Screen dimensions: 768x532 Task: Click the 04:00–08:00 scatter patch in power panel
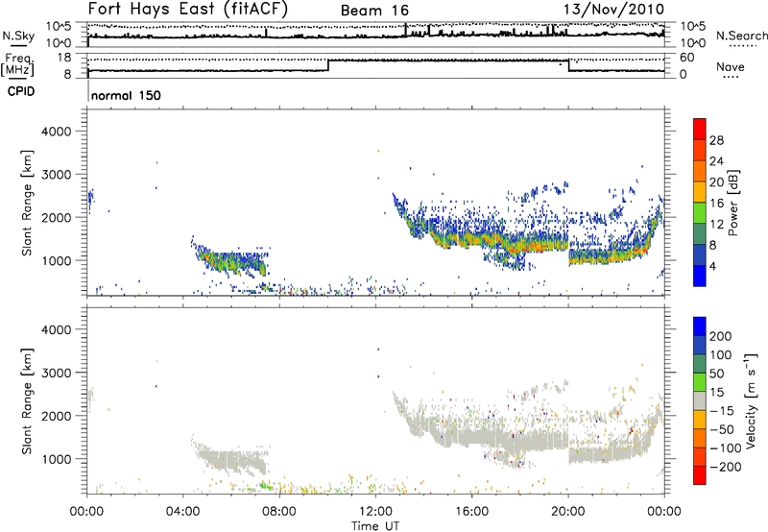click(230, 260)
